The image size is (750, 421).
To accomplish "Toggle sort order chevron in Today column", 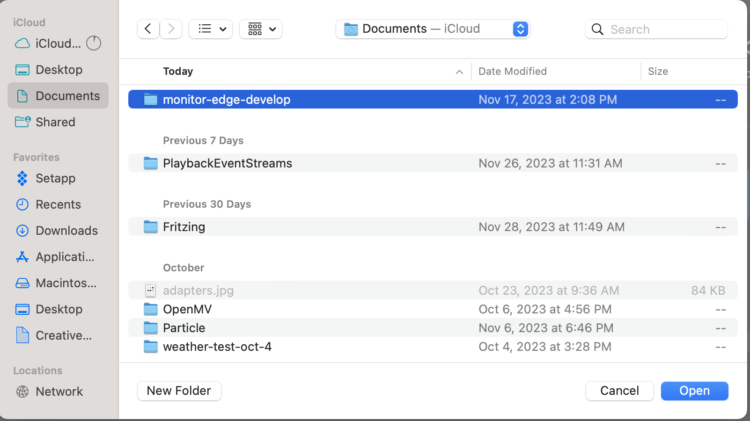I will pyautogui.click(x=460, y=72).
